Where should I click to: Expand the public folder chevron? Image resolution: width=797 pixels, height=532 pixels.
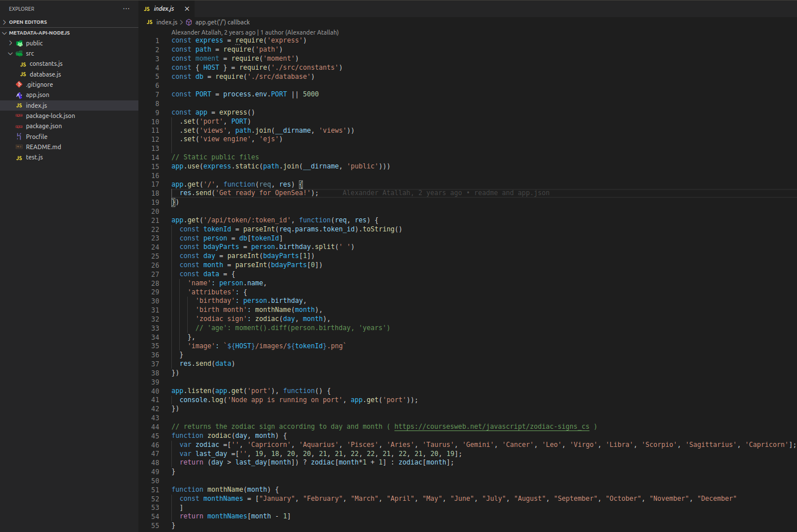[x=10, y=43]
